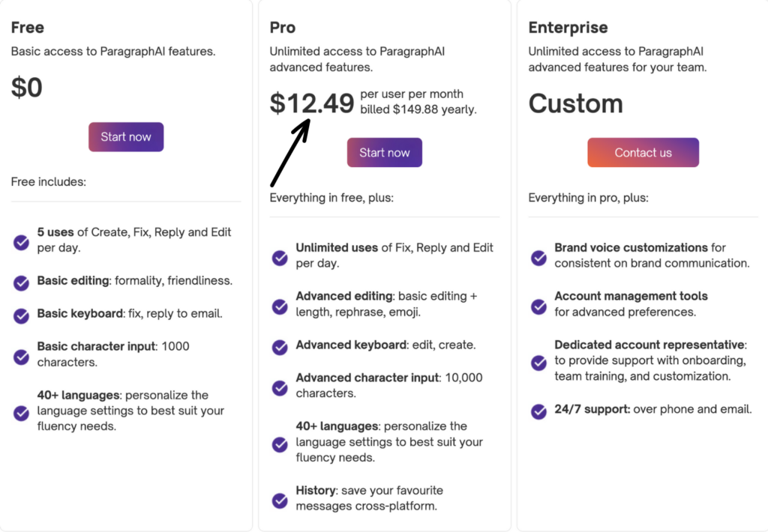Viewport: 768px width, 532px height.
Task: Click the checkmark beside 'Dedicated account representative'
Action: [538, 363]
